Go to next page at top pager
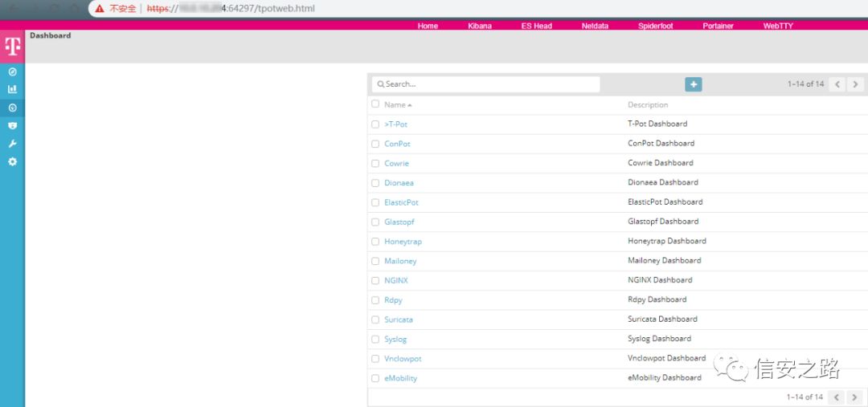 (855, 84)
